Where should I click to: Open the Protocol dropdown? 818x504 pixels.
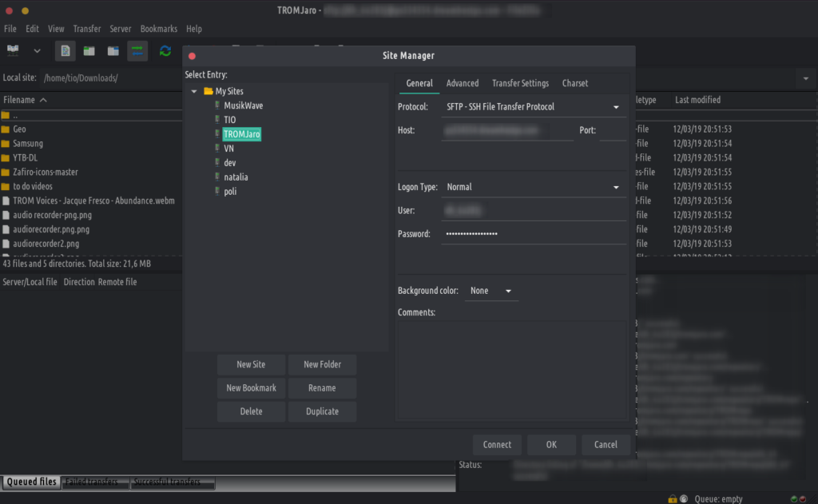tap(533, 107)
